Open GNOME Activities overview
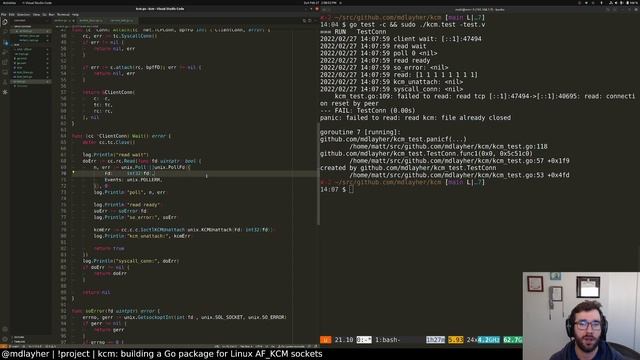Image resolution: width=640 pixels, height=360 pixels. tap(9, 2)
